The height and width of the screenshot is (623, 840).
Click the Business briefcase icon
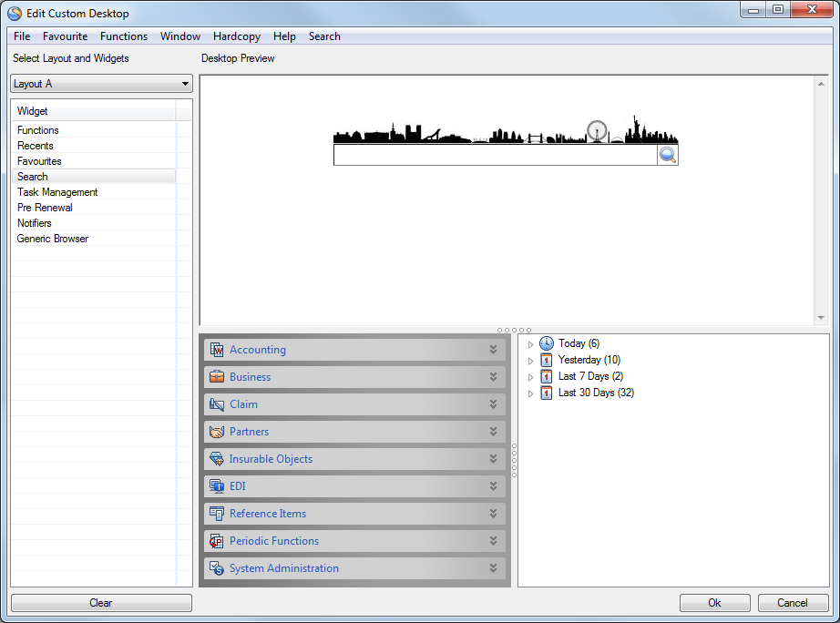click(217, 376)
